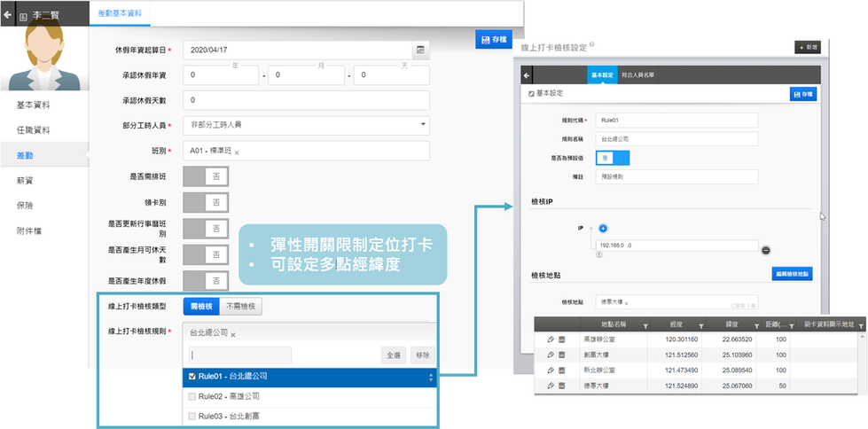Remove the A01 - 標準班 tag

[237, 152]
